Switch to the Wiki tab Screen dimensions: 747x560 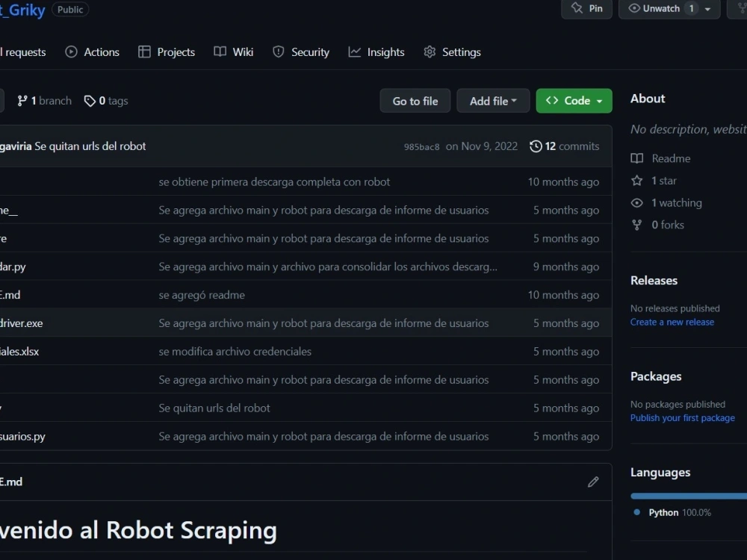tap(233, 52)
